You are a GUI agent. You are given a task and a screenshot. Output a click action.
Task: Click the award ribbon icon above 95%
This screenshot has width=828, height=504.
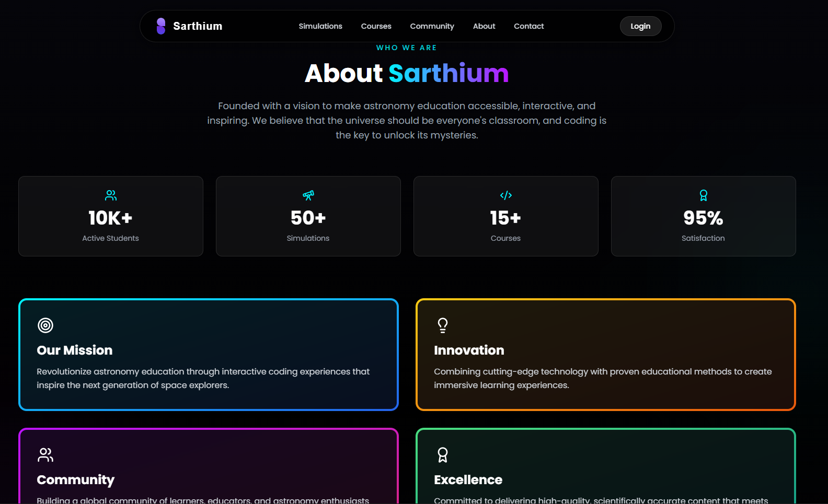coord(704,195)
